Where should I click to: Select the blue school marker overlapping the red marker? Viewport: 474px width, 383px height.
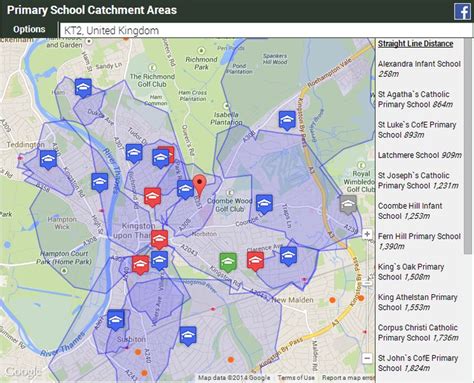pyautogui.click(x=160, y=158)
